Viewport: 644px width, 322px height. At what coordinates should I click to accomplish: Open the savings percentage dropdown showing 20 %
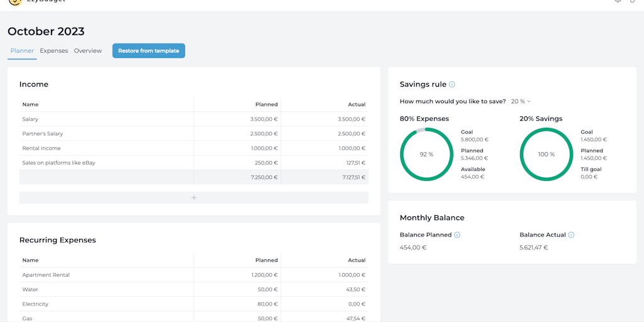pyautogui.click(x=521, y=101)
